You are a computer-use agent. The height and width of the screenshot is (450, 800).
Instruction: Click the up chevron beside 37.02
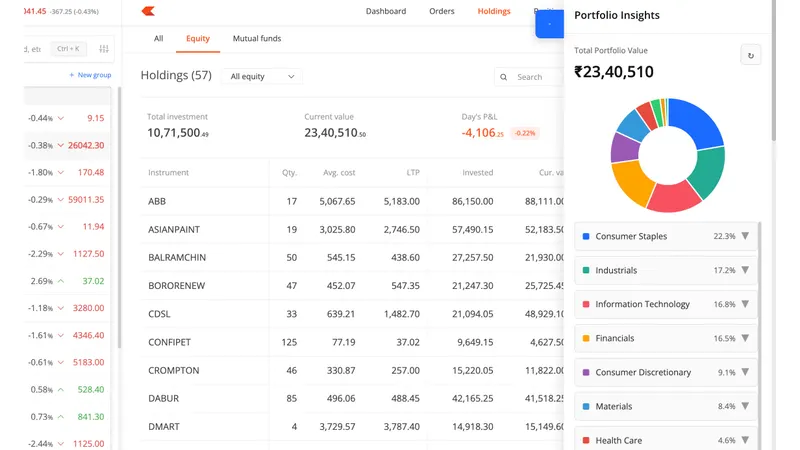pos(61,281)
